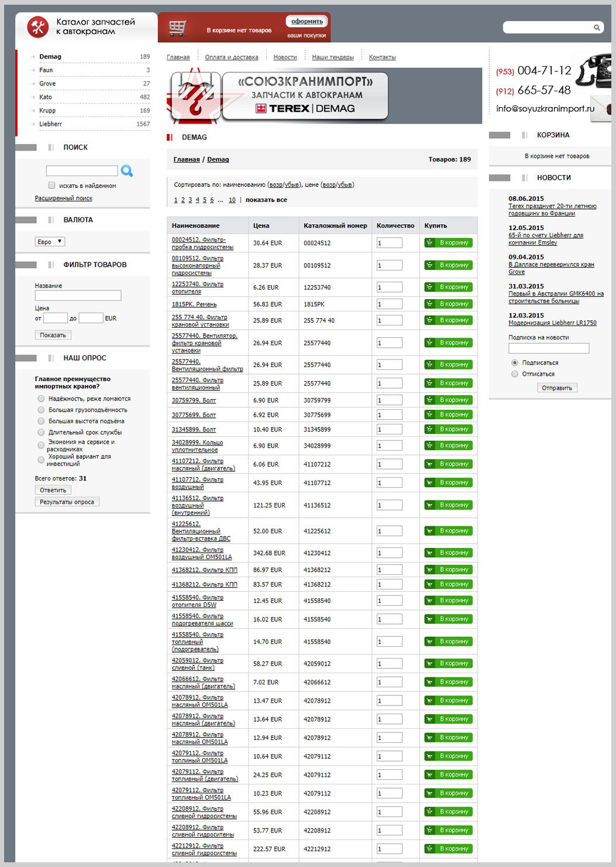
Task: Add 34028999 sealing ring to cart
Action: [448, 446]
